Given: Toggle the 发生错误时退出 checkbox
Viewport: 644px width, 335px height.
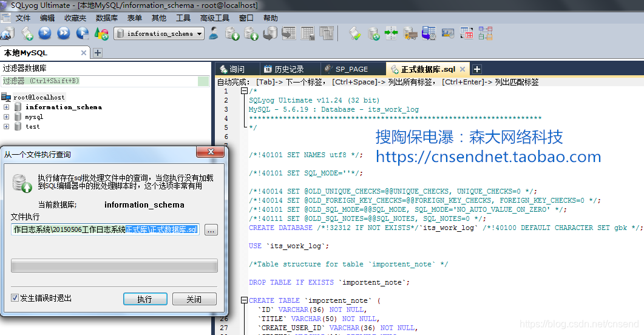Looking at the screenshot, I should 15,297.
